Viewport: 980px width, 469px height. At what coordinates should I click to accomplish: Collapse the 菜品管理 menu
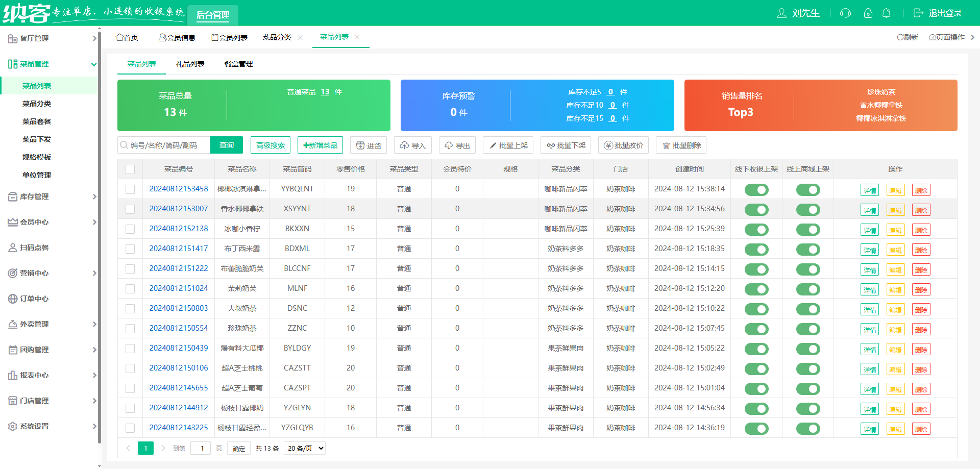(x=35, y=64)
